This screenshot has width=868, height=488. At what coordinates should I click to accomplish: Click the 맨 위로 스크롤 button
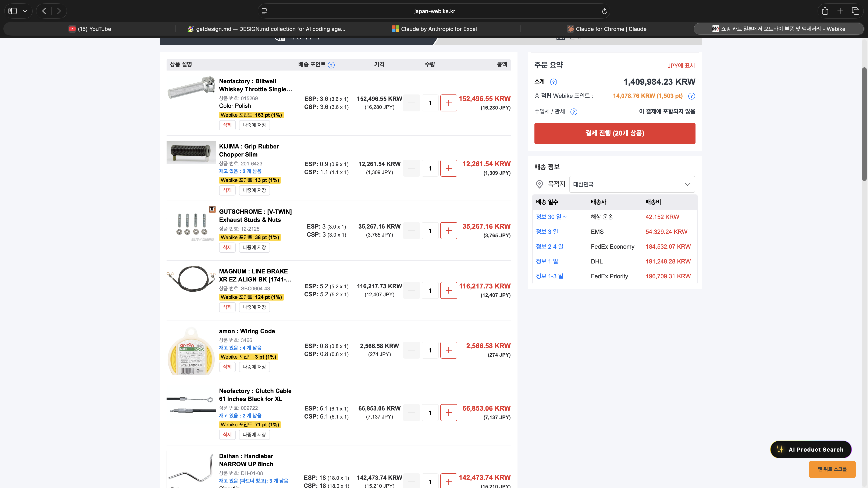pos(832,469)
